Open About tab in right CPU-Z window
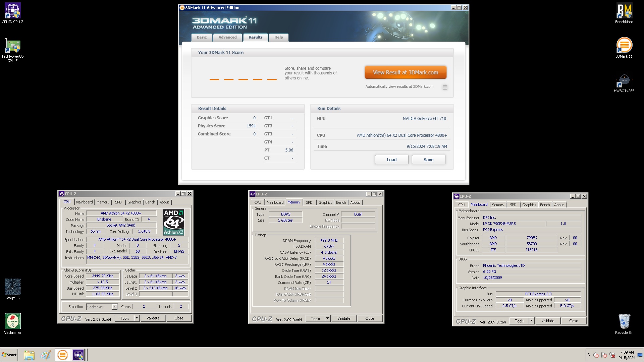 (x=559, y=205)
